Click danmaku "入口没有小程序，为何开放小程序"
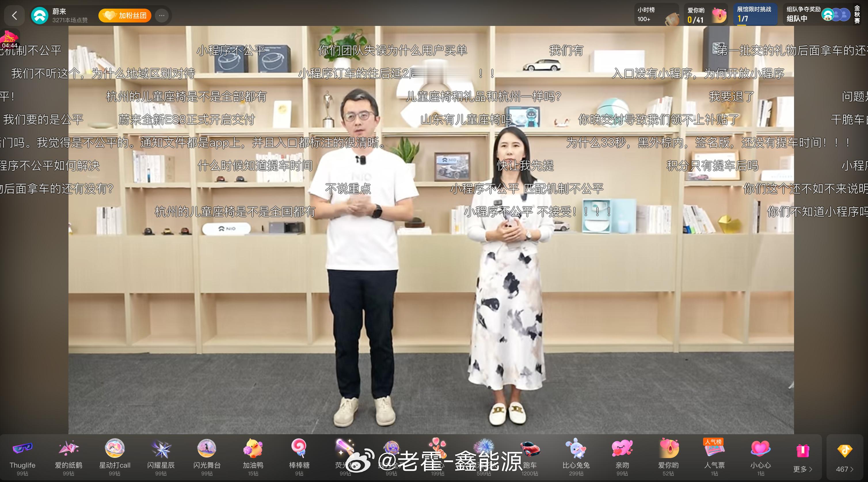 coord(698,73)
